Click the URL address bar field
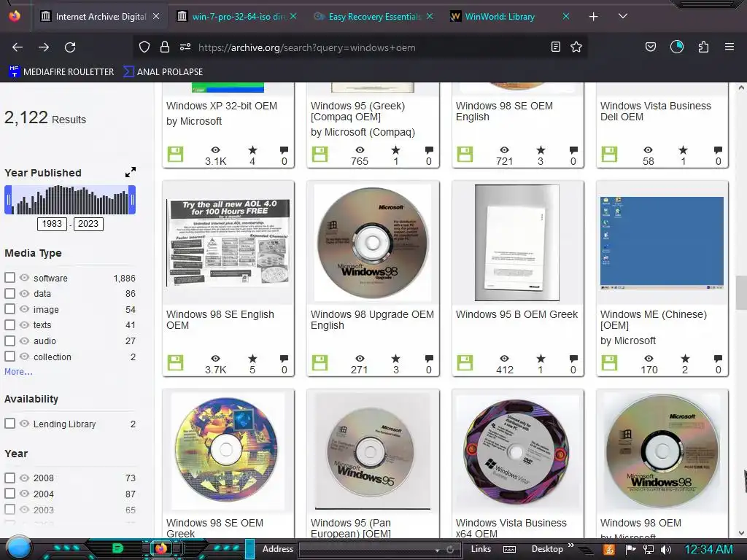The image size is (747, 560). click(x=362, y=47)
